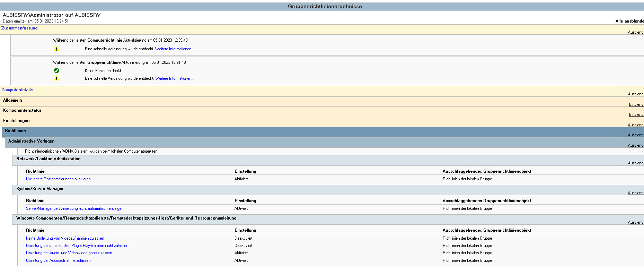This screenshot has width=644, height=266.
Task: Click the Zusammenfassung heading
Action: [x=19, y=28]
